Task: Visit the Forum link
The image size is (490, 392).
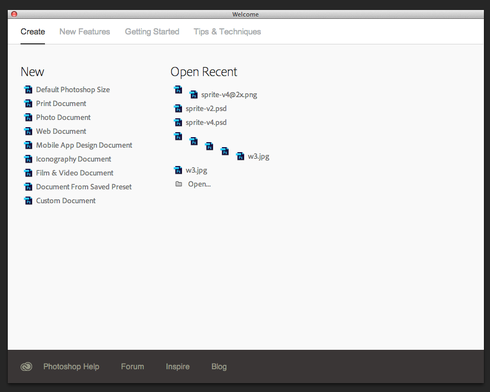Action: coord(133,367)
